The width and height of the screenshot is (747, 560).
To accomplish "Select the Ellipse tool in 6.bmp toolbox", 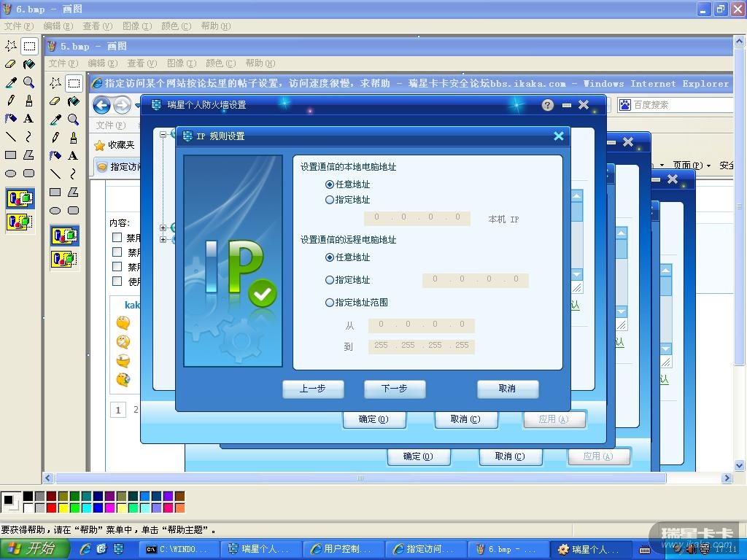I will 10,174.
